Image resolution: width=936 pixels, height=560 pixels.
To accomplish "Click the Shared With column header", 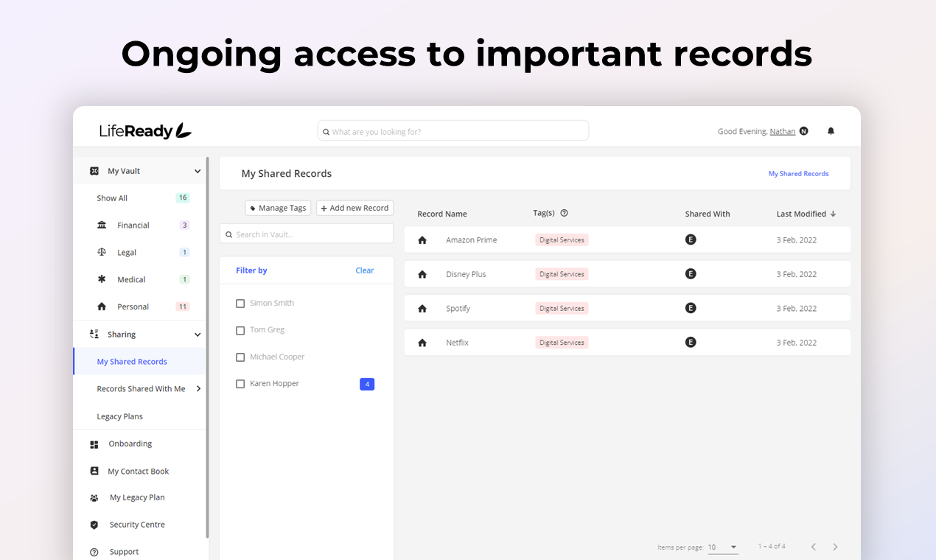I will coord(708,214).
